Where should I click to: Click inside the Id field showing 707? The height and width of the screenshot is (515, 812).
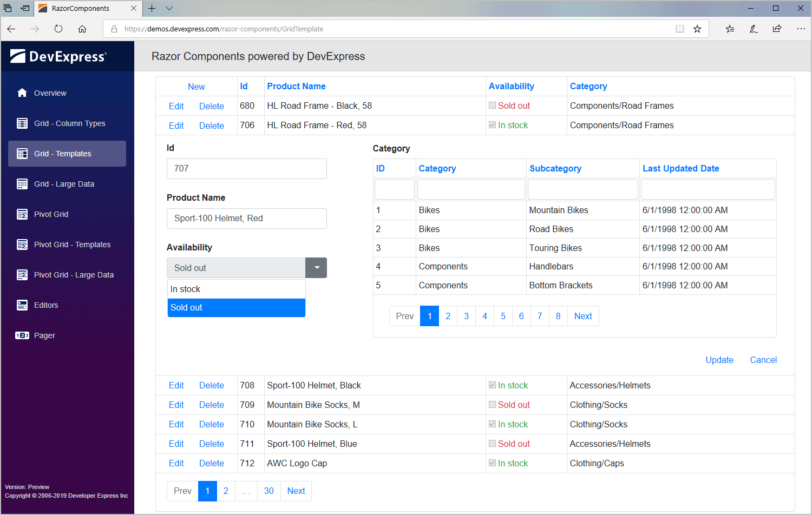246,168
